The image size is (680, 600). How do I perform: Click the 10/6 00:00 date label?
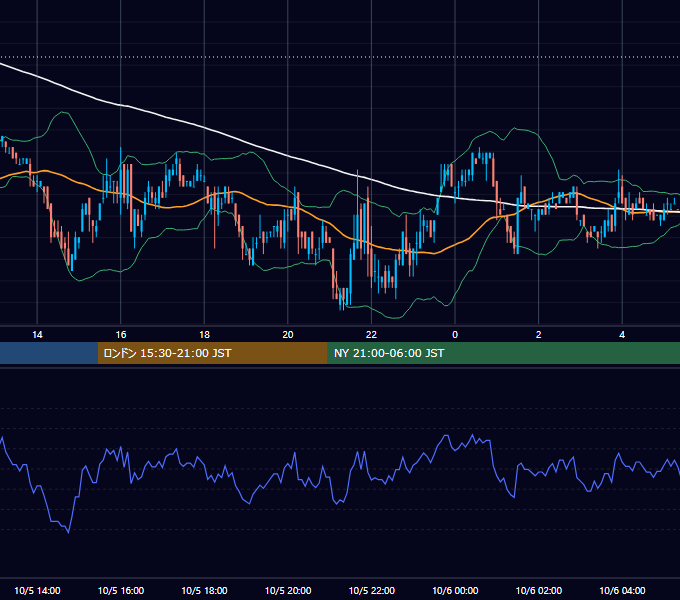[455, 590]
